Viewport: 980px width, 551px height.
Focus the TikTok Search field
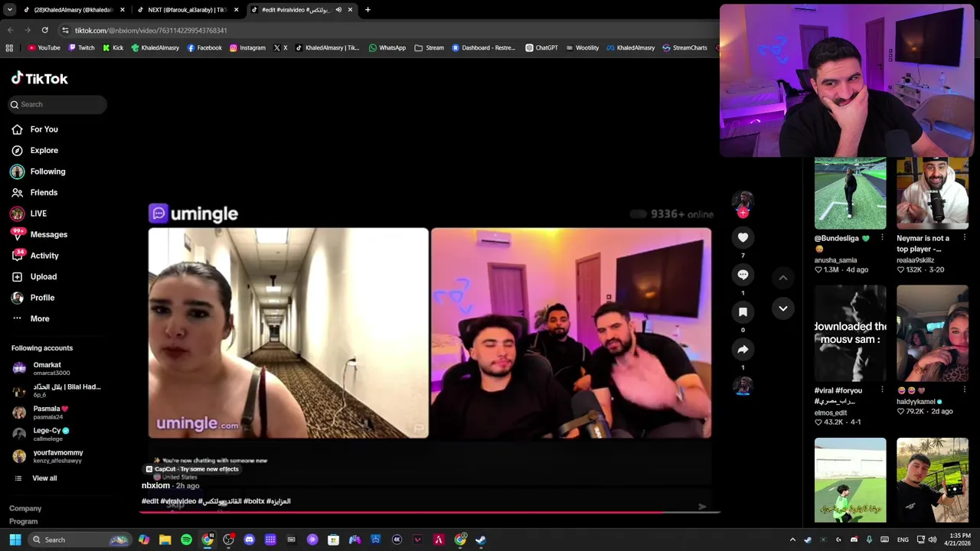(58, 104)
